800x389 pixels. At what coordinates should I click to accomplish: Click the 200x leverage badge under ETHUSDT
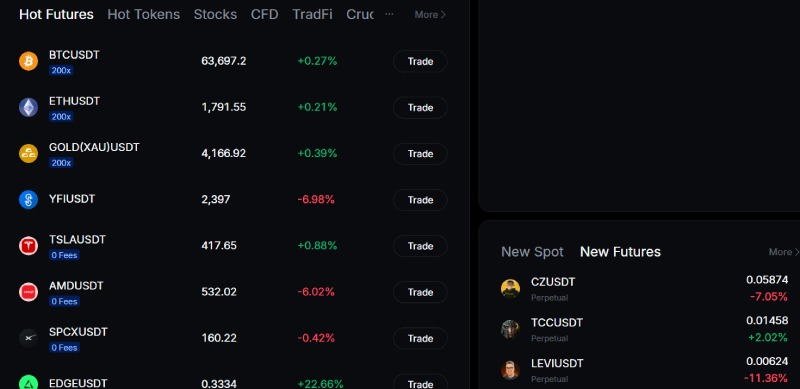(61, 117)
